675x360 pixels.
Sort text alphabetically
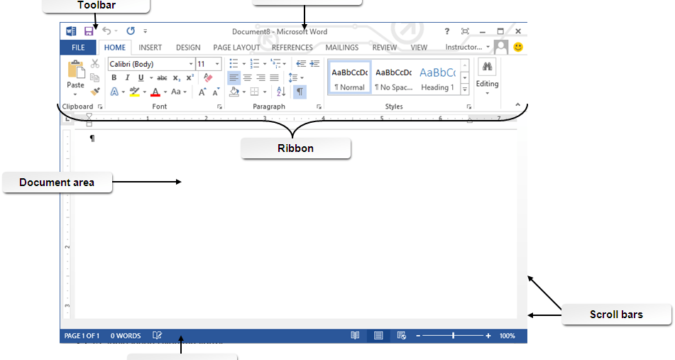[x=281, y=92]
